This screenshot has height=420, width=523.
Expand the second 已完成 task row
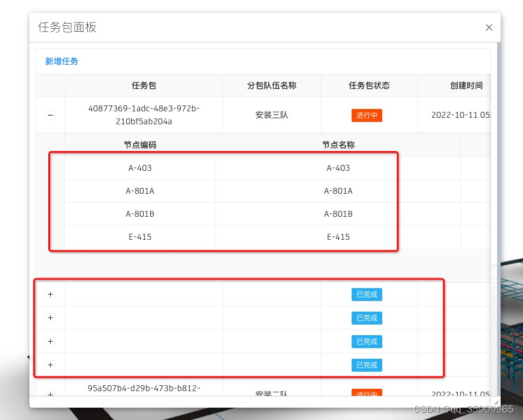51,318
